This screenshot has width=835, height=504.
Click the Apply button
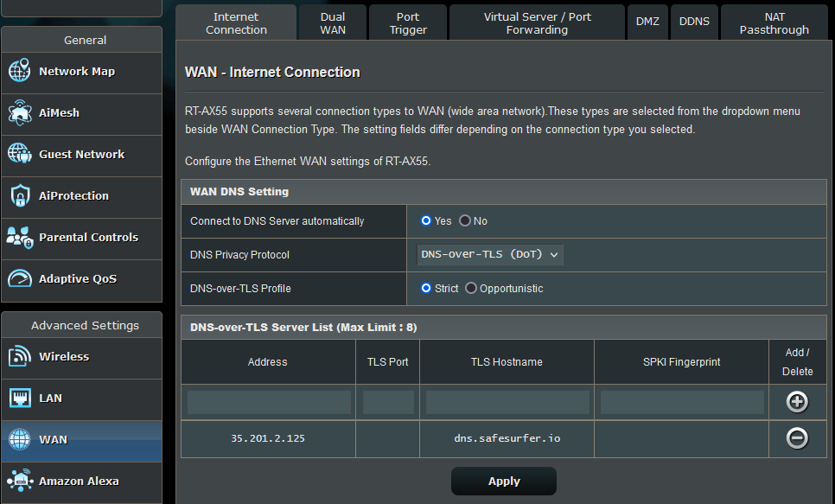pos(504,481)
